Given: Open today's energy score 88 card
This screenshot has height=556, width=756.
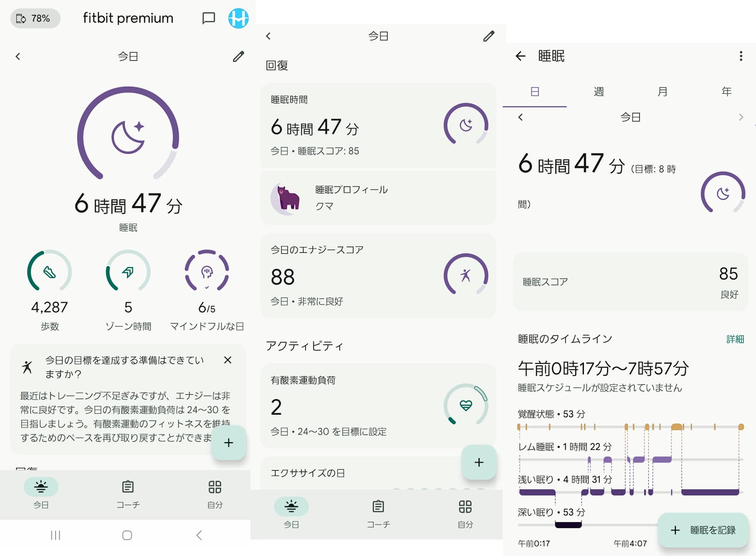Looking at the screenshot, I should tap(378, 276).
